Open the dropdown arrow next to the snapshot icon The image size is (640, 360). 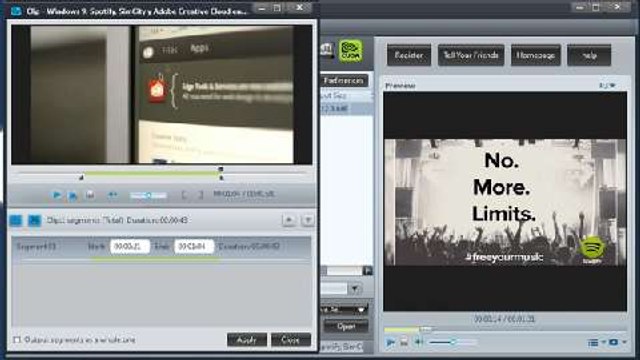pyautogui.click(x=624, y=342)
